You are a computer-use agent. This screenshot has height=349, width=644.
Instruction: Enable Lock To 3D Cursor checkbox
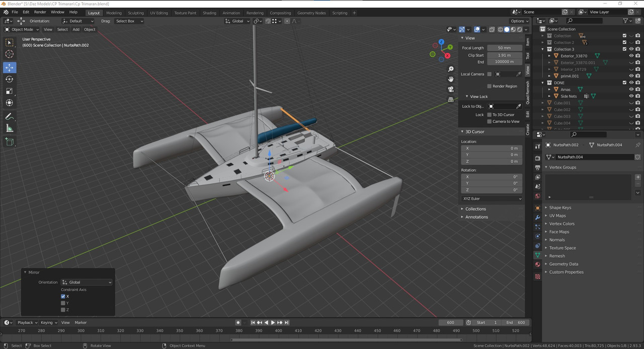[489, 115]
